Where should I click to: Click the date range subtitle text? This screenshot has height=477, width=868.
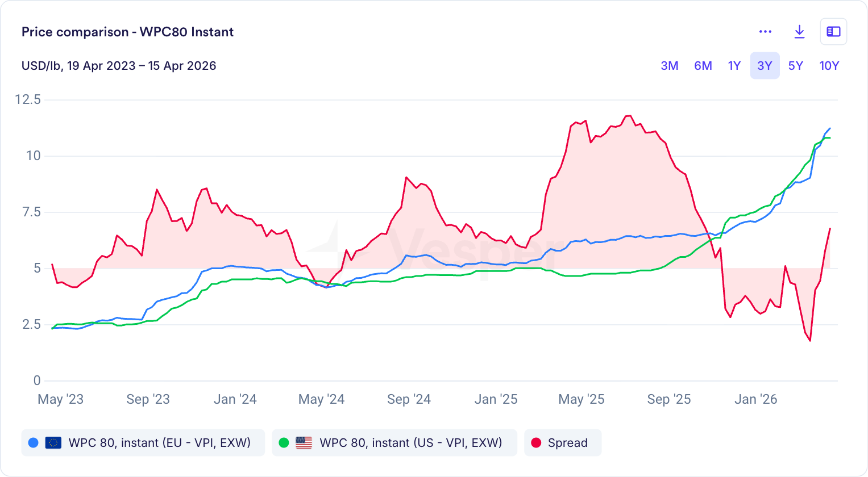click(119, 66)
